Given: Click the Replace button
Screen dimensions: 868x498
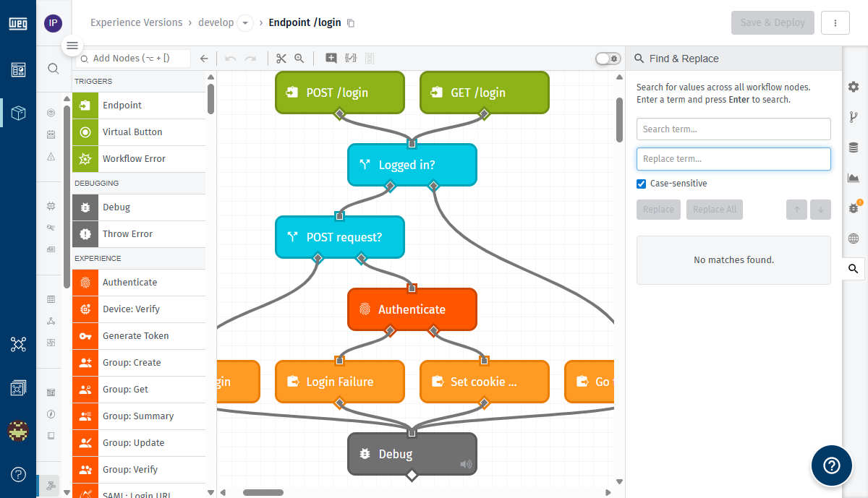Looking at the screenshot, I should [659, 210].
